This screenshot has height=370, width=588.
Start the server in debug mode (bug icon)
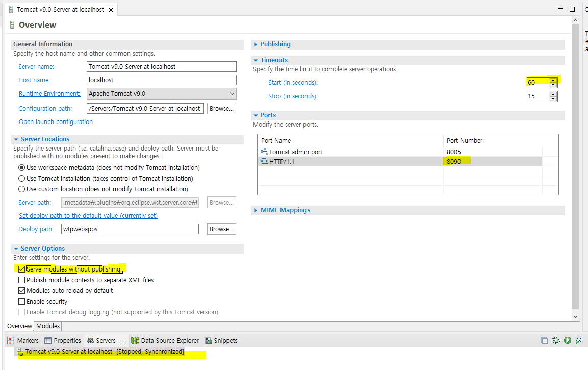pos(556,340)
